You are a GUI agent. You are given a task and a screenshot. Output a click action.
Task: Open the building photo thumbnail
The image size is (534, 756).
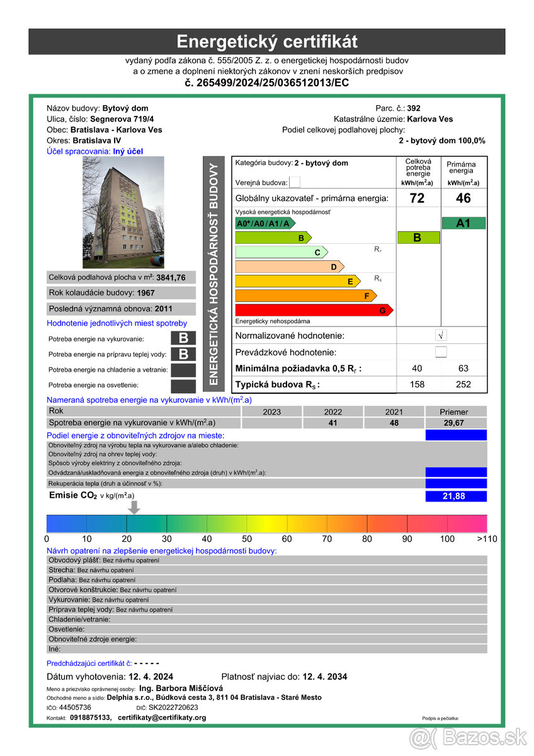click(x=123, y=212)
